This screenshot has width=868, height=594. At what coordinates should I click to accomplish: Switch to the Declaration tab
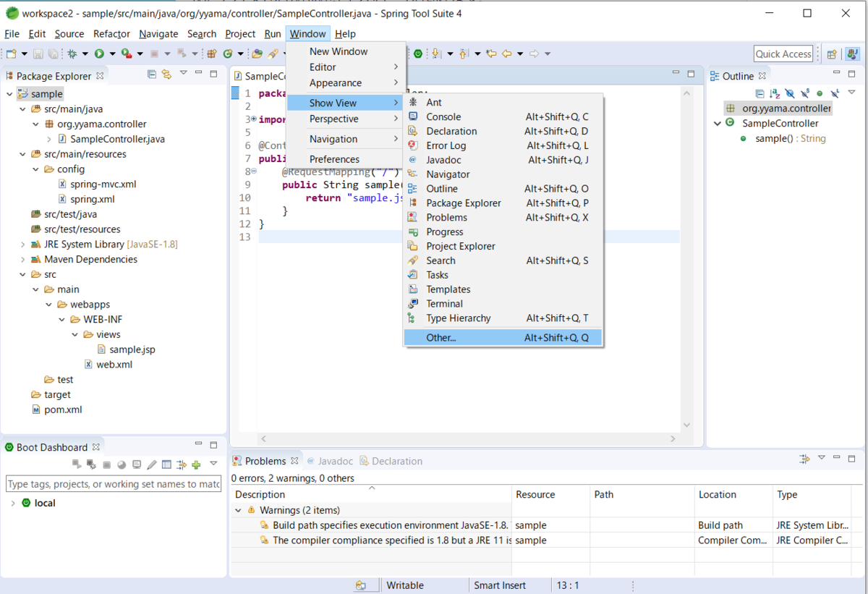pyautogui.click(x=391, y=461)
